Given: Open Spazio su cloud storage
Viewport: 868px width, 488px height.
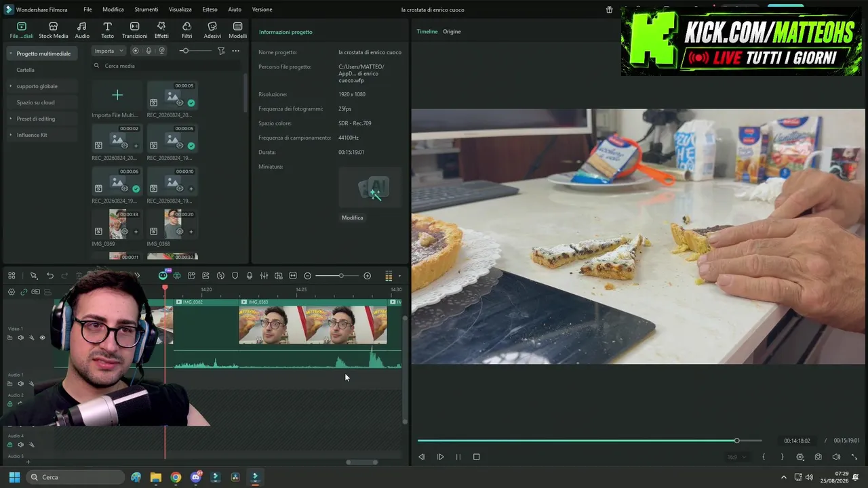Looking at the screenshot, I should pos(36,102).
